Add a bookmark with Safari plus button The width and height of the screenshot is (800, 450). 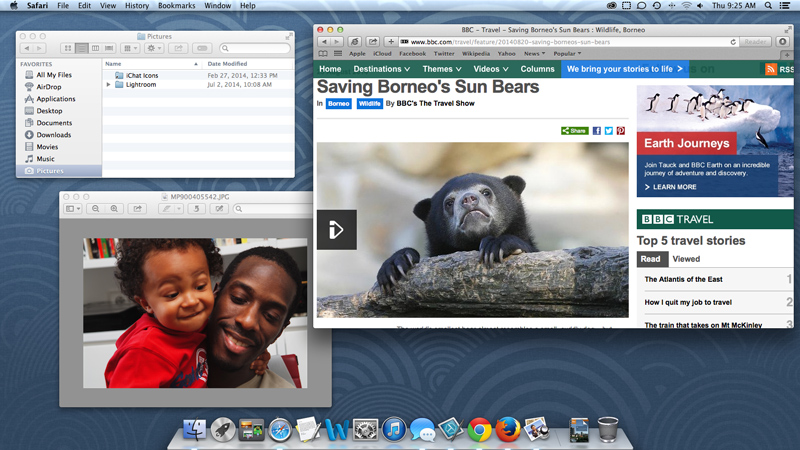coord(391,42)
